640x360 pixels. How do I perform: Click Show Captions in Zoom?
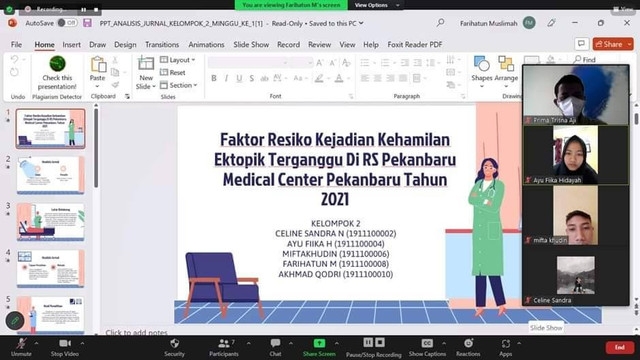point(427,348)
